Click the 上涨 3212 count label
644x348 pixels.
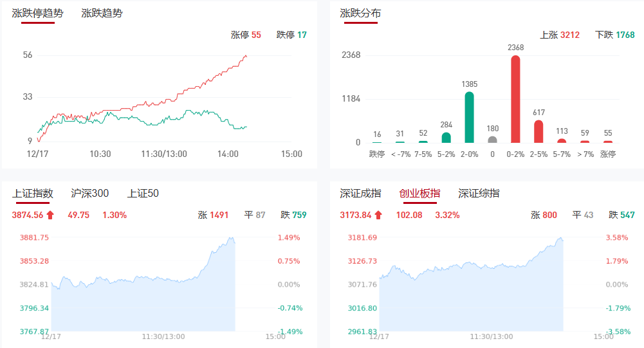coord(560,35)
